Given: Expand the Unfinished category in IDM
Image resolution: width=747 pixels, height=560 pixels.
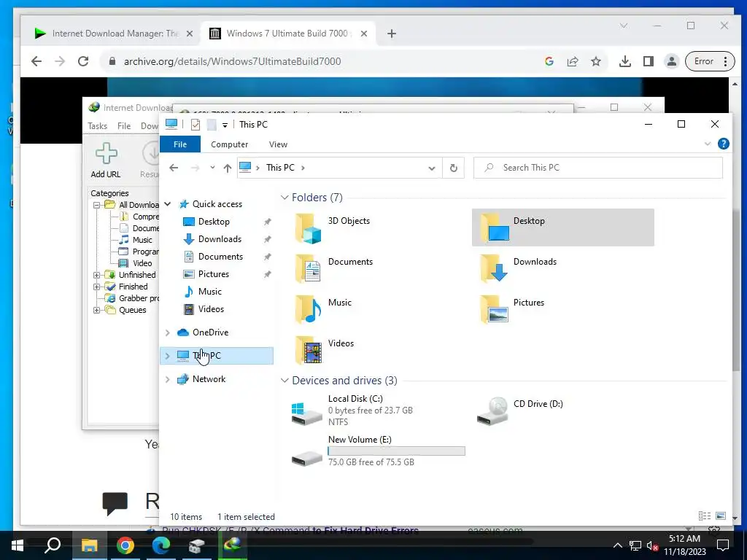Looking at the screenshot, I should pos(97,275).
